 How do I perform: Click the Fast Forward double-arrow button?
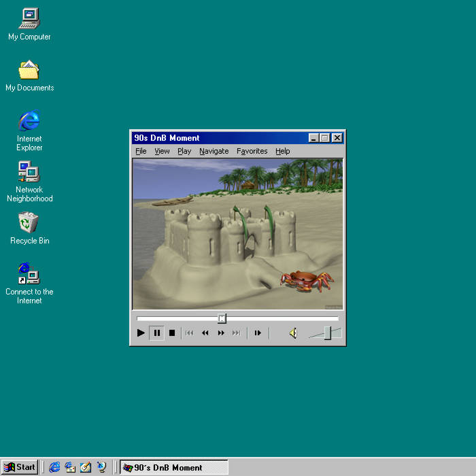pyautogui.click(x=221, y=333)
